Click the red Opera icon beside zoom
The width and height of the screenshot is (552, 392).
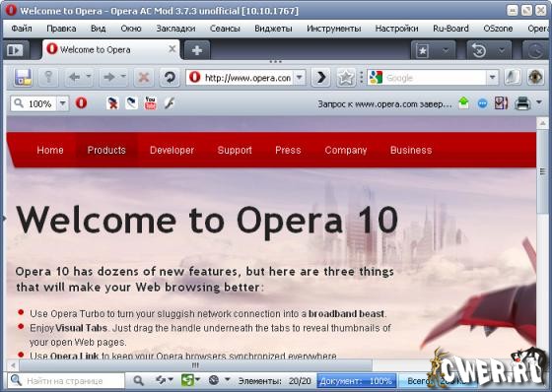click(x=81, y=103)
